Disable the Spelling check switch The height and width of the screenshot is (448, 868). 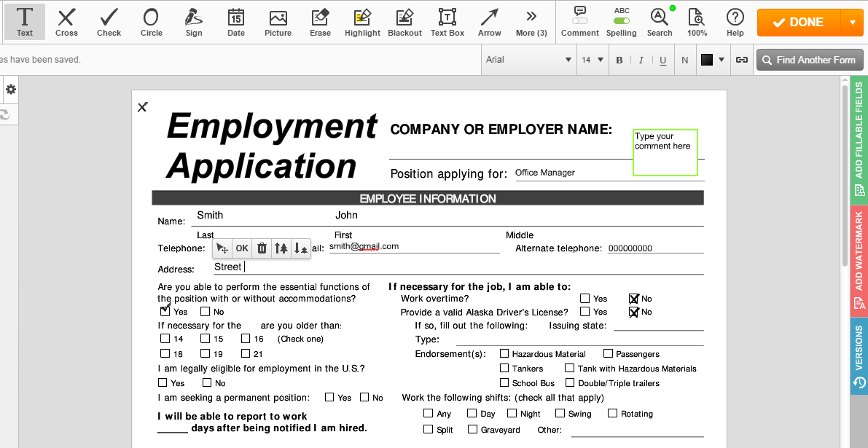click(622, 20)
